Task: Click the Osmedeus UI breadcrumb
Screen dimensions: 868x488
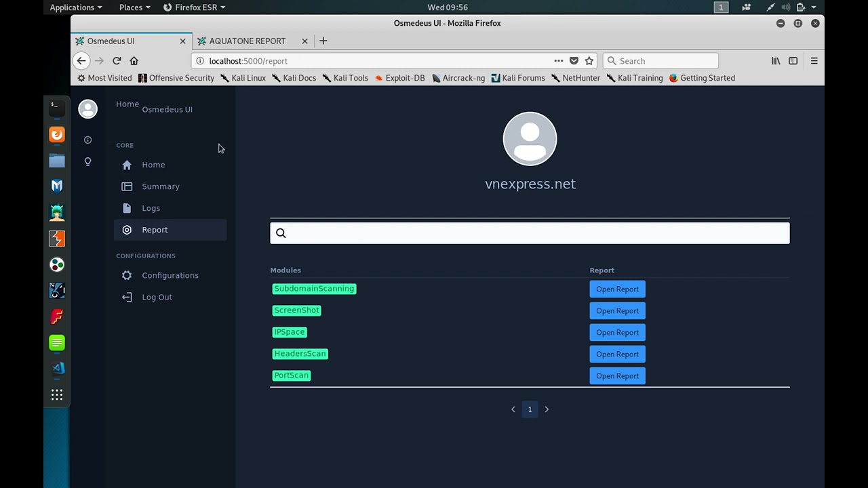Action: [167, 109]
